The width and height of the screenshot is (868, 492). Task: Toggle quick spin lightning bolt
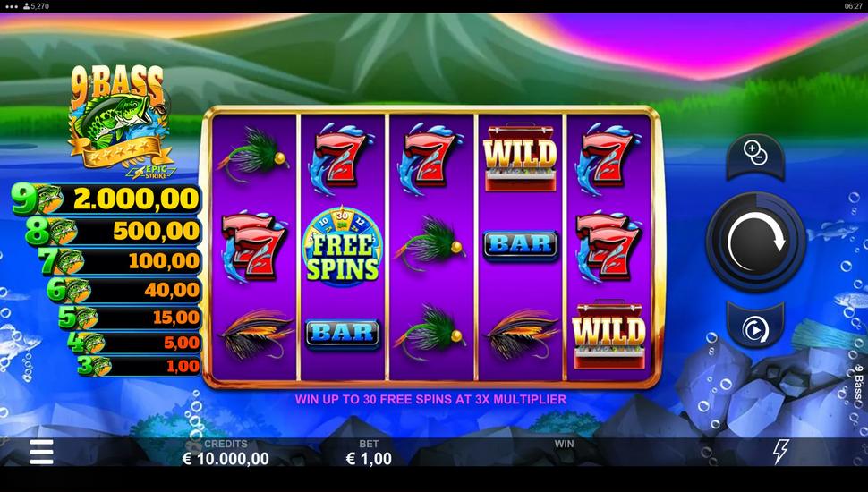[780, 452]
